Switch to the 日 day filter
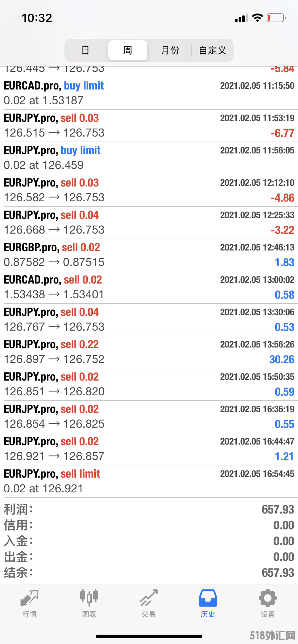Viewport: 298px width, 644px height. tap(85, 50)
